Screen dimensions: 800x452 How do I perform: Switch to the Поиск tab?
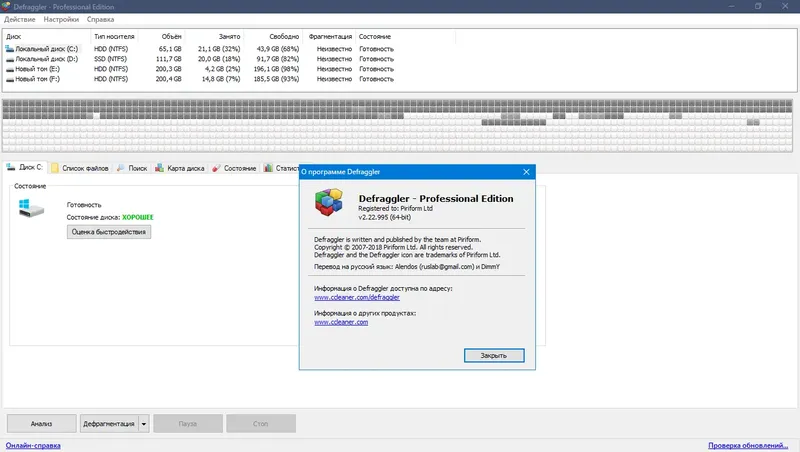point(132,168)
